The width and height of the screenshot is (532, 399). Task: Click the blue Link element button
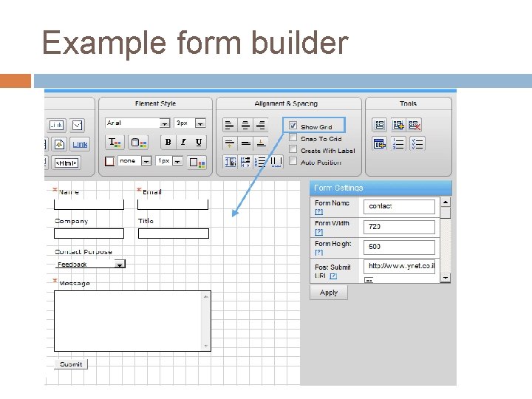click(x=81, y=144)
